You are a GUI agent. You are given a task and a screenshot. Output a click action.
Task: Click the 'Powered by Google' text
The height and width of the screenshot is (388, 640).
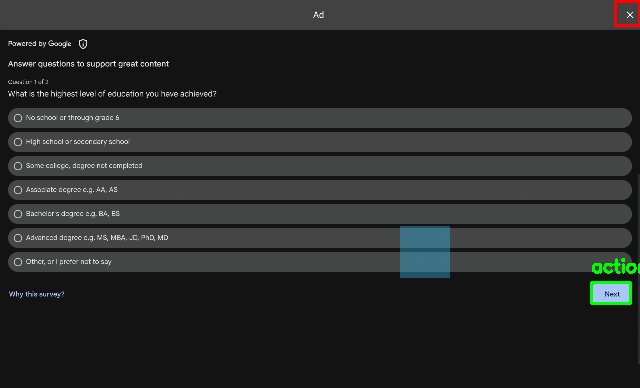40,44
